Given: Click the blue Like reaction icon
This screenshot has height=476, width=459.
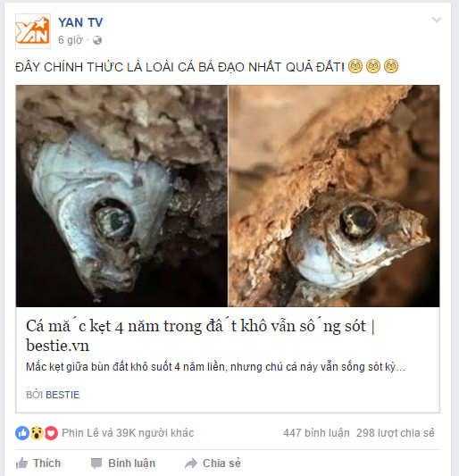Looking at the screenshot, I should click(x=22, y=433).
